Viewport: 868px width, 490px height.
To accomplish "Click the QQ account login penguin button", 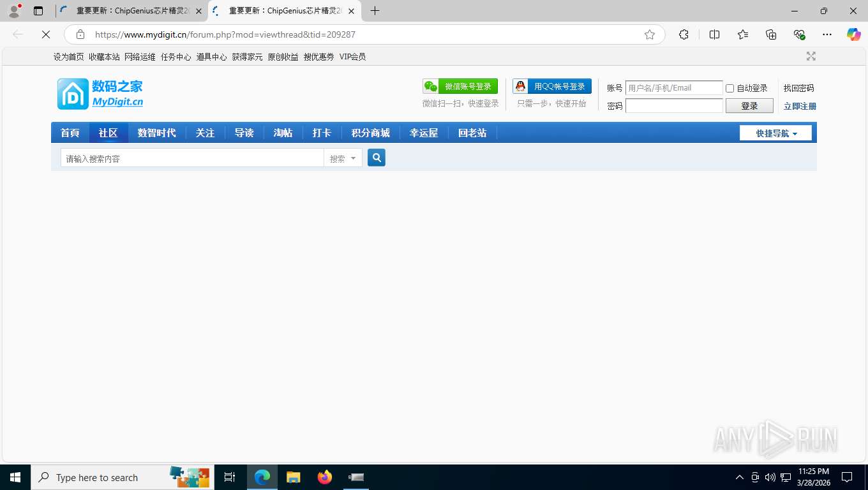I will 552,87.
